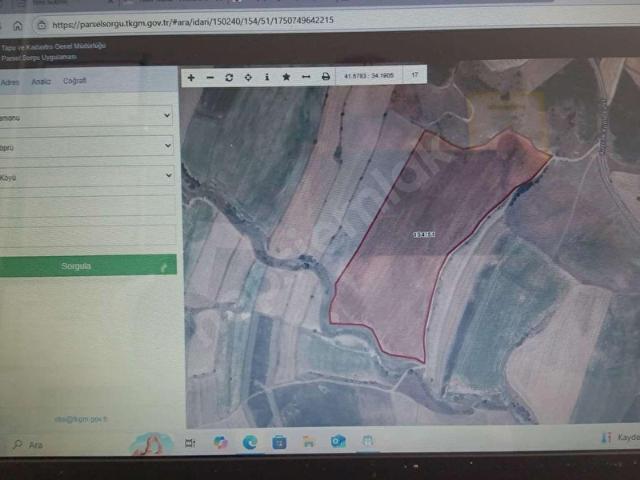The width and height of the screenshot is (640, 480).
Task: Click the Tapu ve Kadastro header title
Action: [x=53, y=46]
